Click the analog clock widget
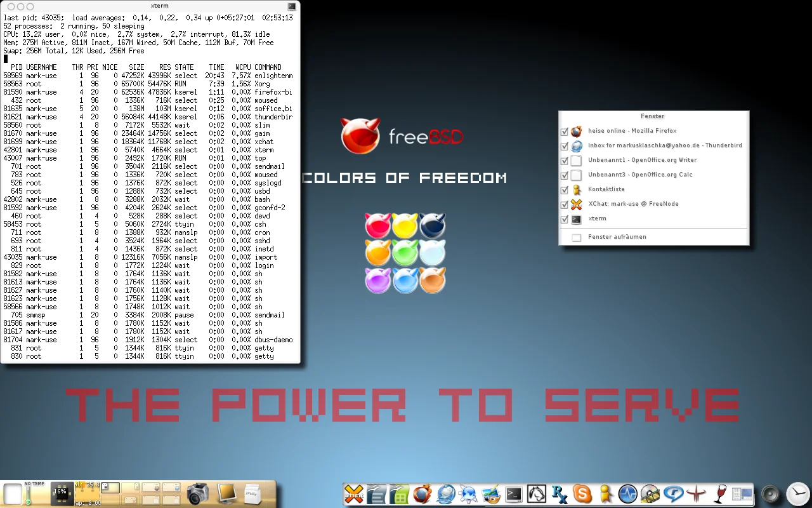The width and height of the screenshot is (812, 508). pos(799,493)
